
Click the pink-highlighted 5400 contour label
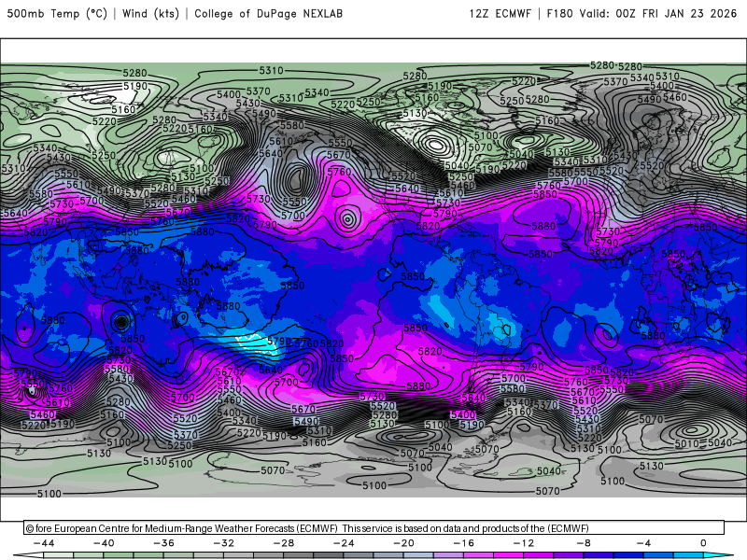pyautogui.click(x=462, y=414)
